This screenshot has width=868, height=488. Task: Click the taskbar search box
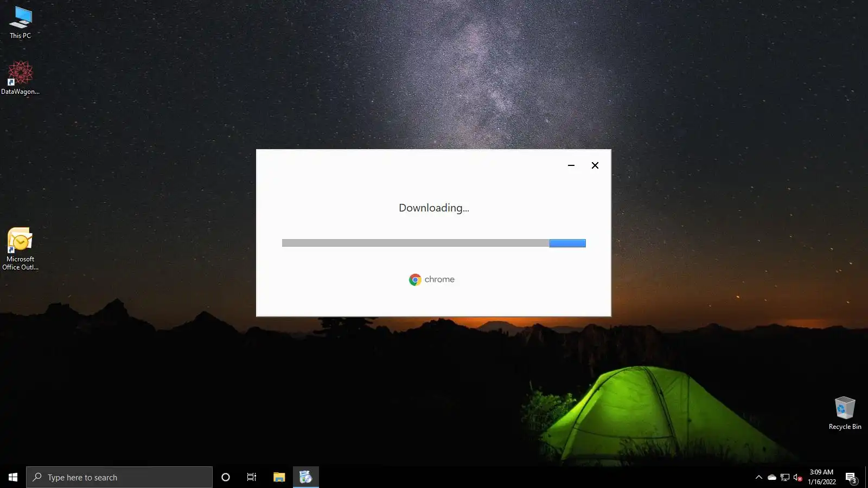[119, 477]
